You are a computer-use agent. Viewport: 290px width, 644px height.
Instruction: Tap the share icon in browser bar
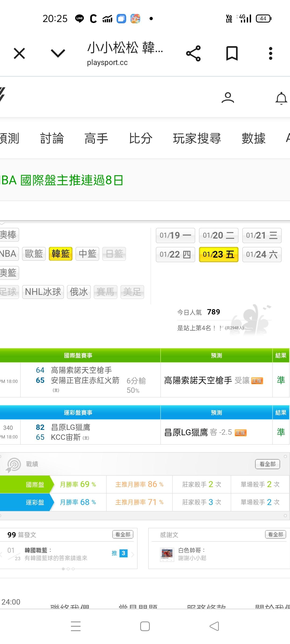coord(193,53)
